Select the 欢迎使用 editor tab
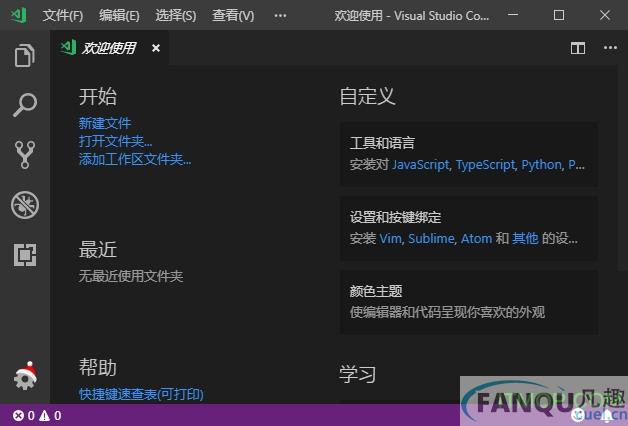The height and width of the screenshot is (426, 628). point(110,48)
